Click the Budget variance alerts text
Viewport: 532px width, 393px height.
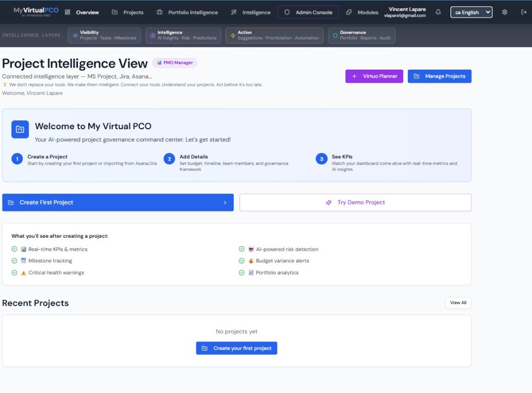pyautogui.click(x=283, y=261)
